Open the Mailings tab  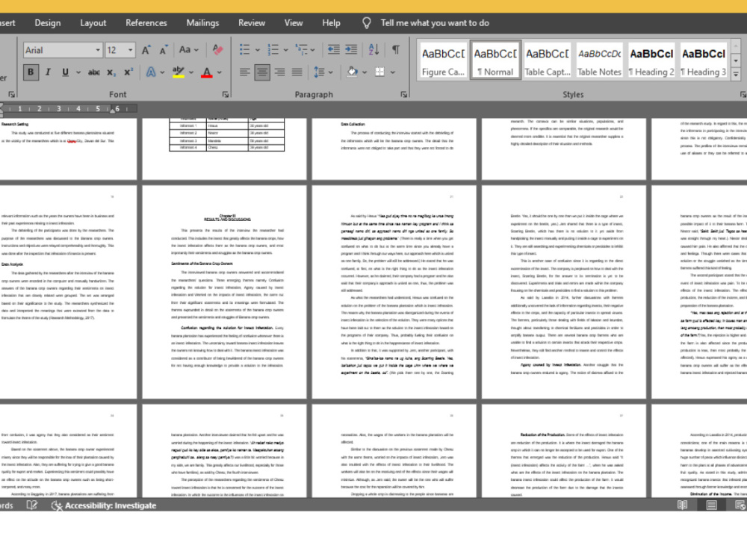pos(202,23)
